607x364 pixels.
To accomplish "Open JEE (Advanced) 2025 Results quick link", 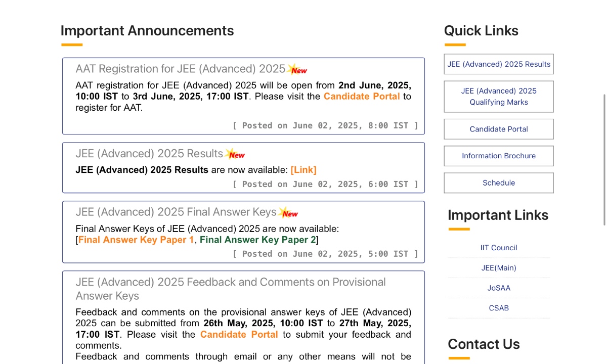I will point(499,64).
